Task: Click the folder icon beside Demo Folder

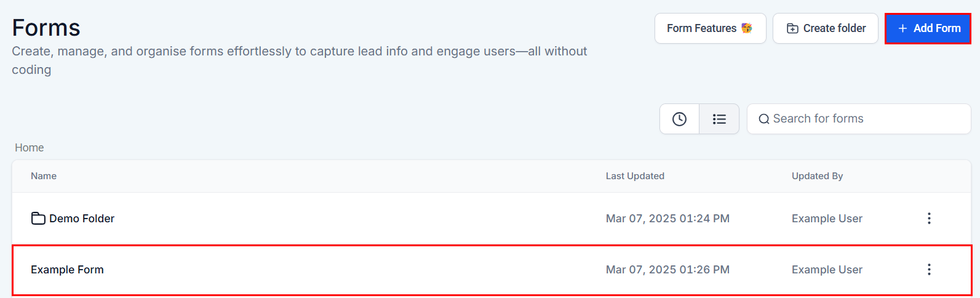Action: click(x=38, y=219)
